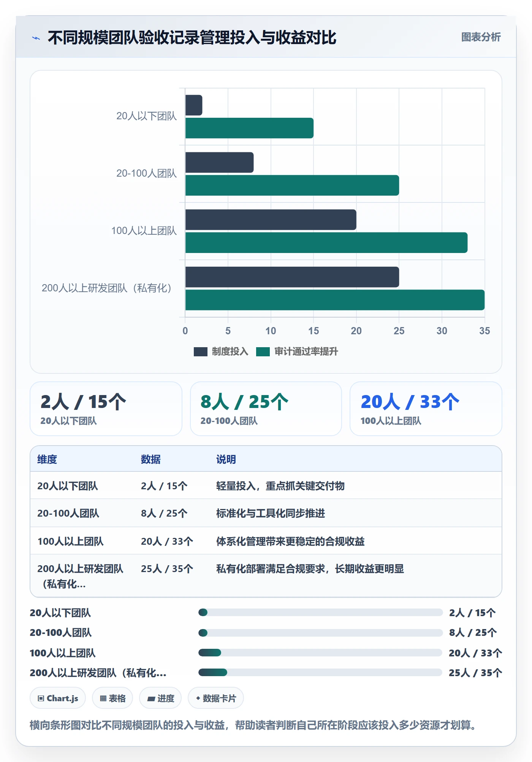
Task: Click the 审计通过率提升 green legend color box
Action: [x=263, y=352]
